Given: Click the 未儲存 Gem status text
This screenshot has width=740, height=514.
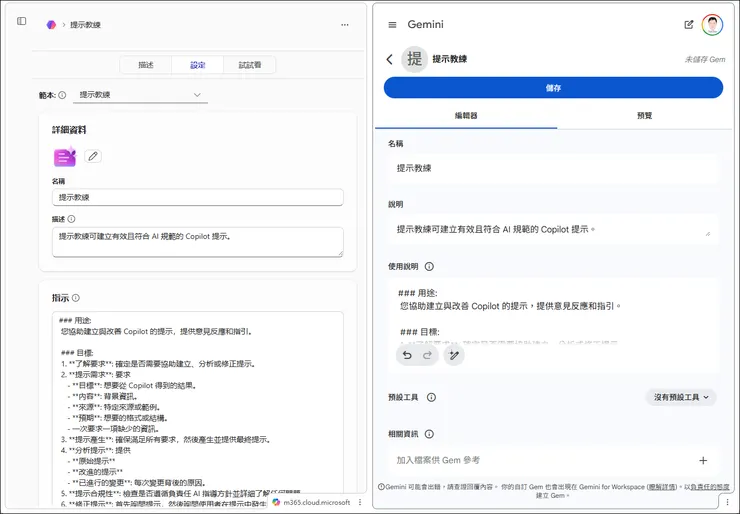Looking at the screenshot, I should click(705, 59).
